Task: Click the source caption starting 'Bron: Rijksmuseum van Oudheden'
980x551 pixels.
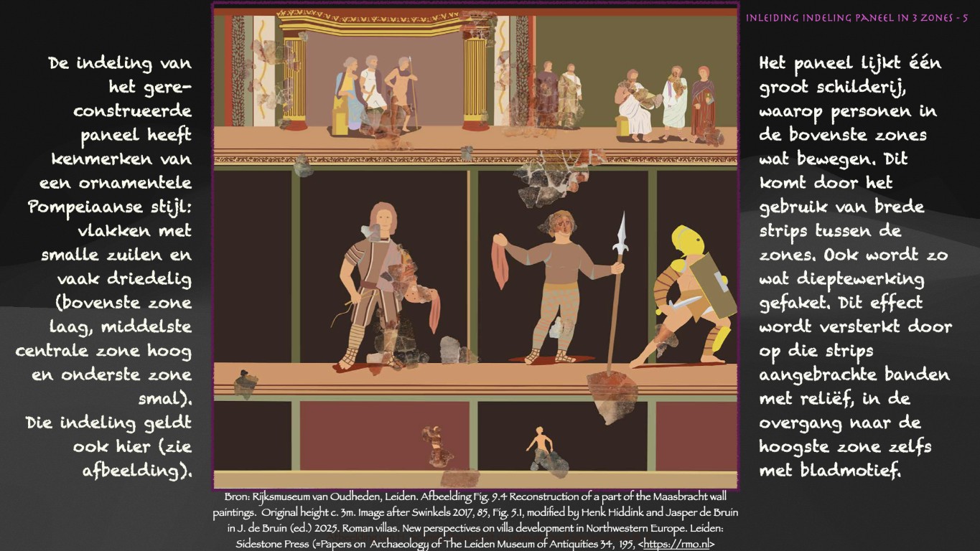Action: (x=475, y=519)
